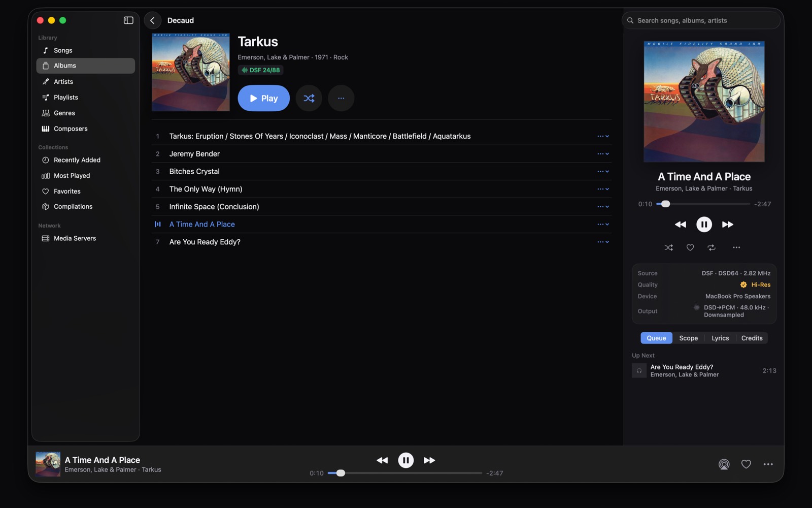Expand options for Infinite Space (Conclusion)
Viewport: 812px width, 508px height.
coord(603,207)
